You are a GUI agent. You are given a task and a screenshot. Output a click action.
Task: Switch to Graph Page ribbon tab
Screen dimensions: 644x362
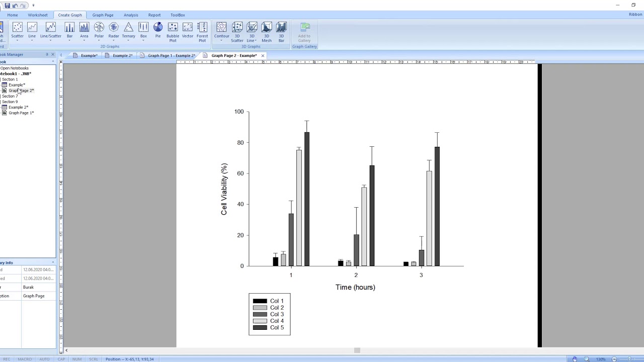(103, 15)
